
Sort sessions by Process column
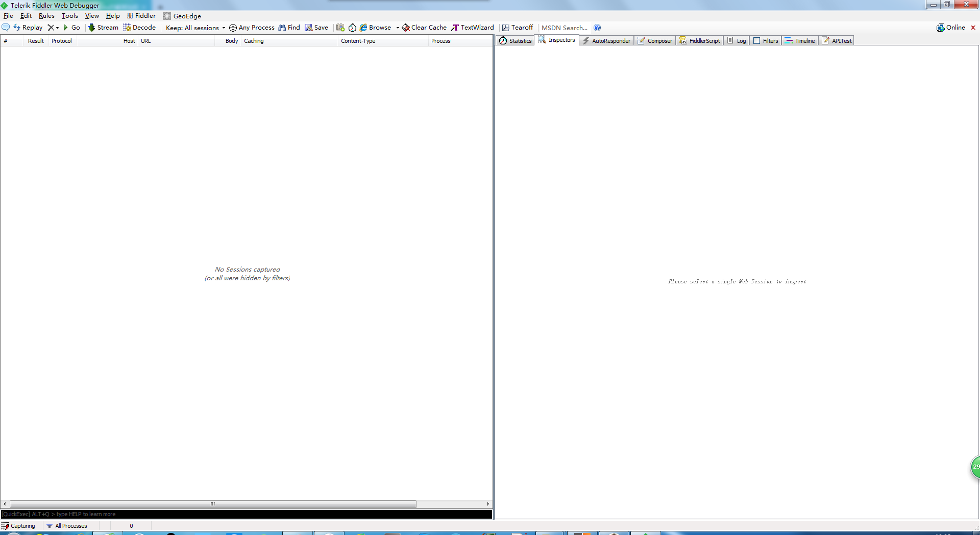(x=459, y=41)
